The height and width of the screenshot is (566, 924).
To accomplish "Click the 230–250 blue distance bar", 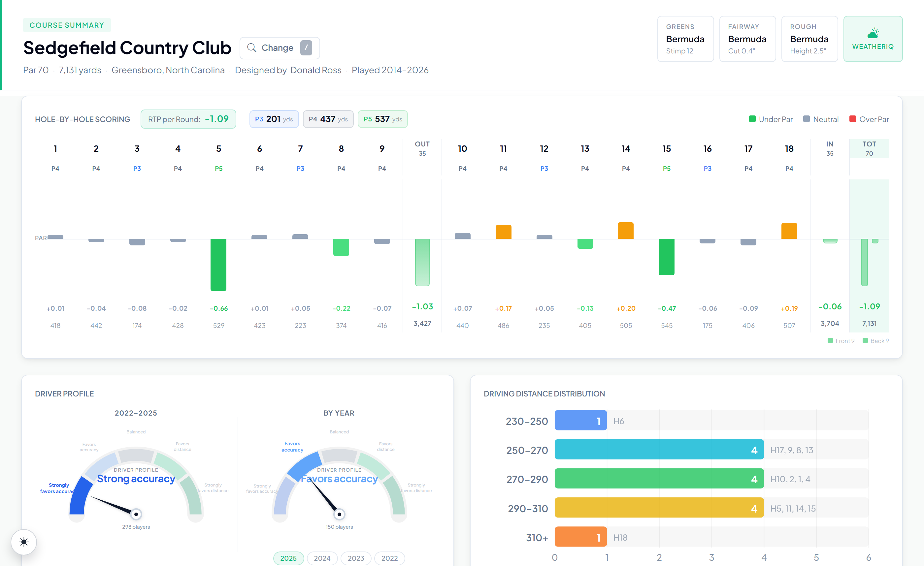I will coord(580,420).
